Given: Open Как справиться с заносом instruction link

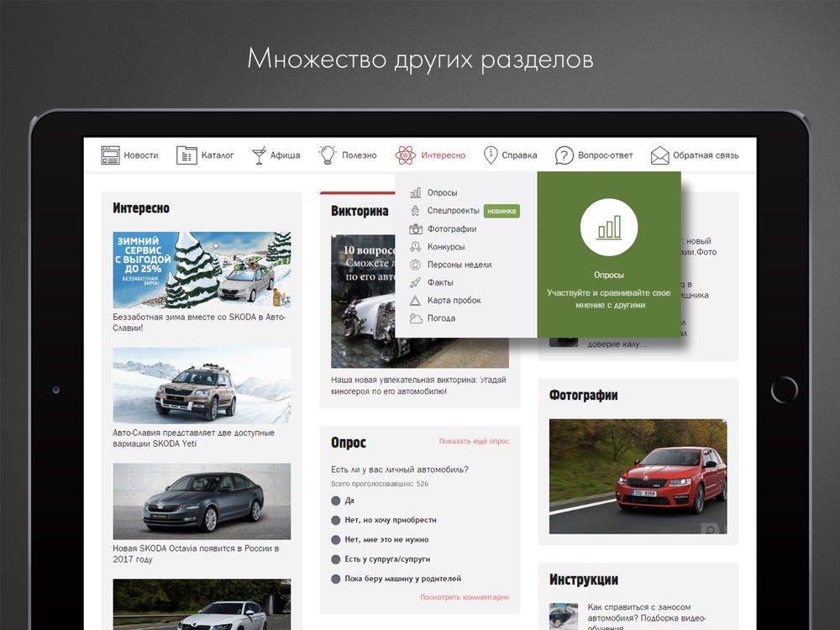Looking at the screenshot, I should [647, 617].
